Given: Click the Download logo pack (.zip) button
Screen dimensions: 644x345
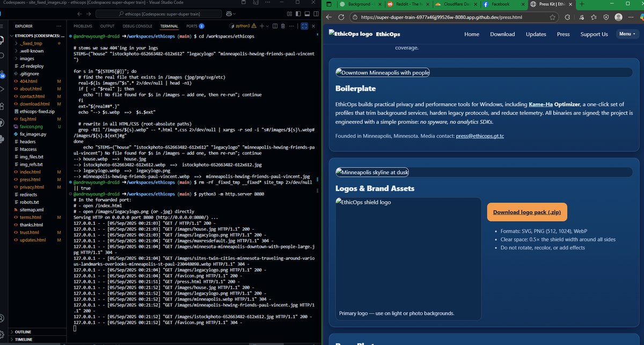Looking at the screenshot, I should point(526,212).
